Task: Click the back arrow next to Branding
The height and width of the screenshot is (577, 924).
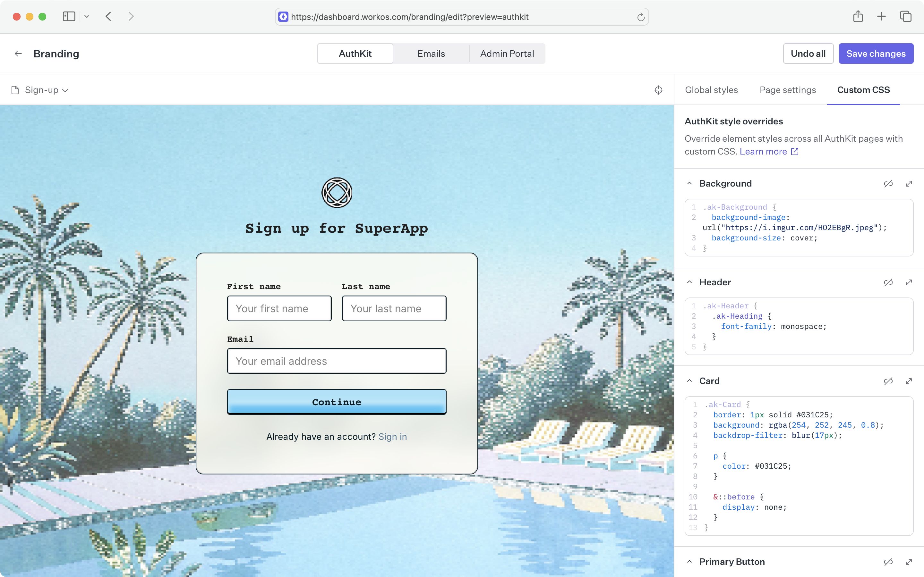Action: pos(18,54)
